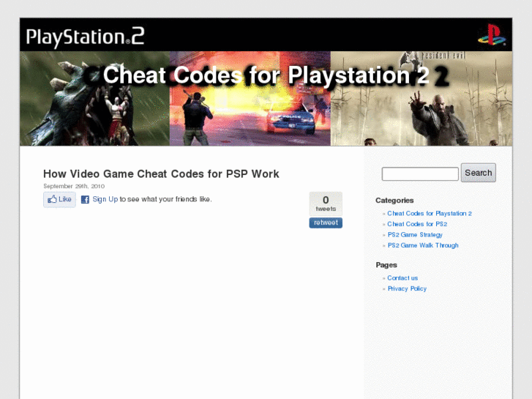532x399 pixels.
Task: Click the God of War banner image
Action: (94, 99)
